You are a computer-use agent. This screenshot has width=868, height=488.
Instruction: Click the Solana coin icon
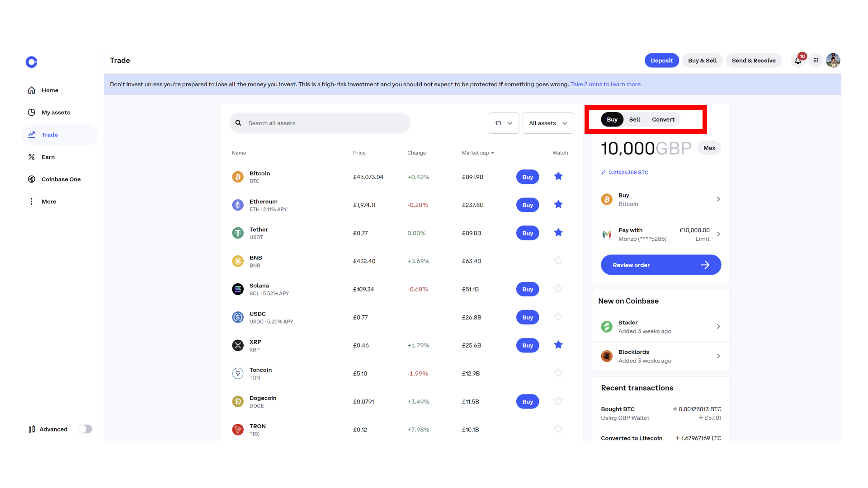[x=238, y=289]
